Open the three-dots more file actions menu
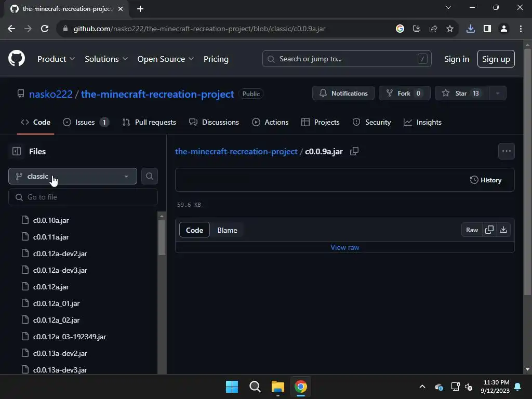Screen dimensions: 532x399 pyautogui.click(x=506, y=151)
